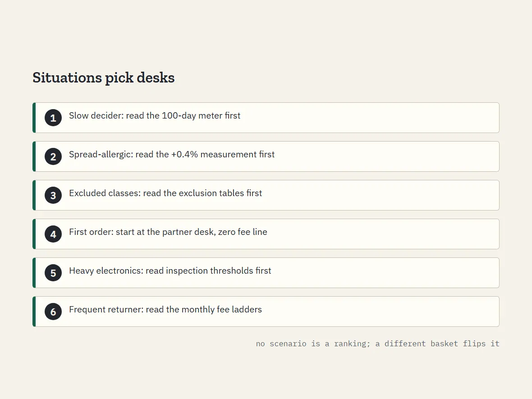Click the number 5 circle badge
This screenshot has width=532, height=399.
(53, 273)
